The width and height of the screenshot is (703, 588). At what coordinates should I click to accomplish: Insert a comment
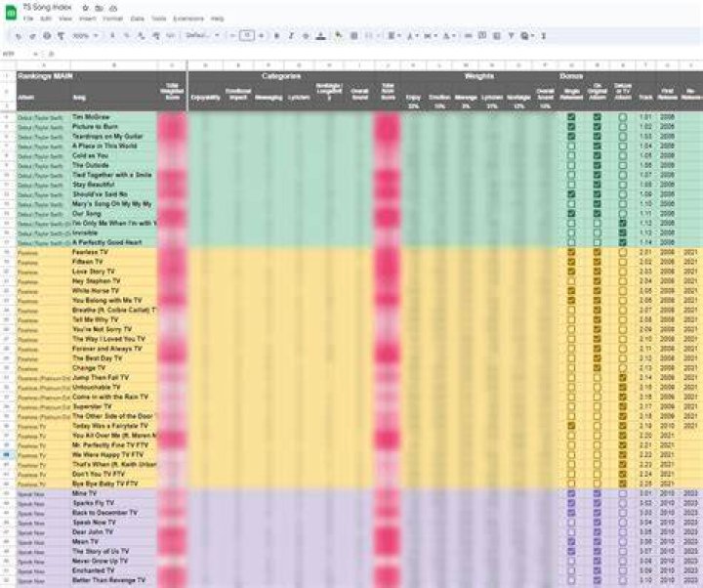(482, 36)
